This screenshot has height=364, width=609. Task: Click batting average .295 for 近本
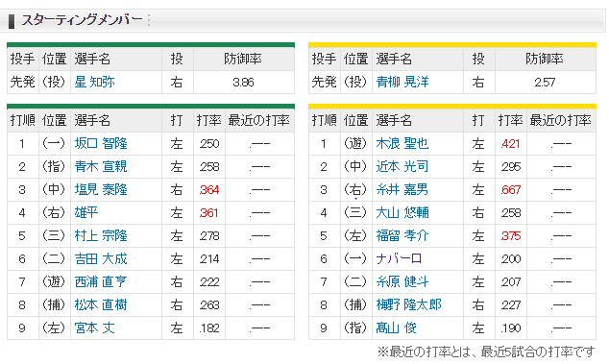[511, 167]
